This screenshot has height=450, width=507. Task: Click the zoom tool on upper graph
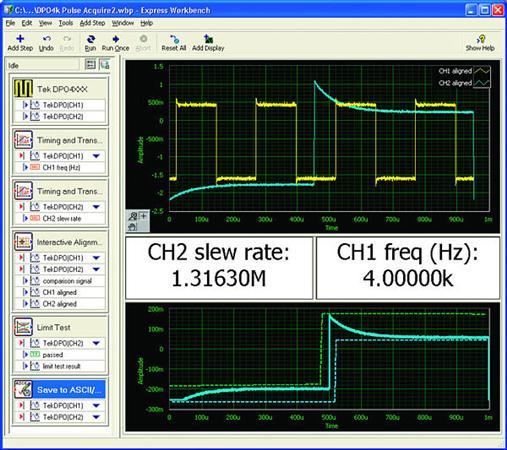(x=133, y=216)
